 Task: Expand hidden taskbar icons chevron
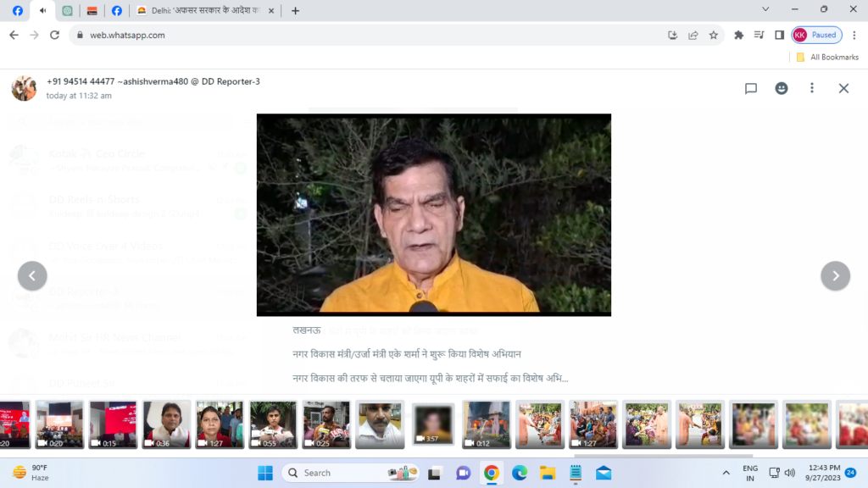click(x=726, y=472)
